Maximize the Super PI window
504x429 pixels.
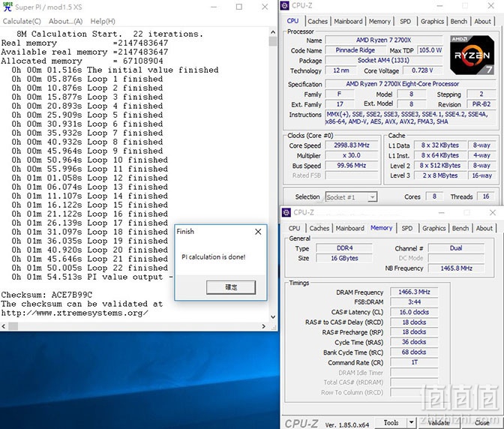pyautogui.click(x=239, y=7)
